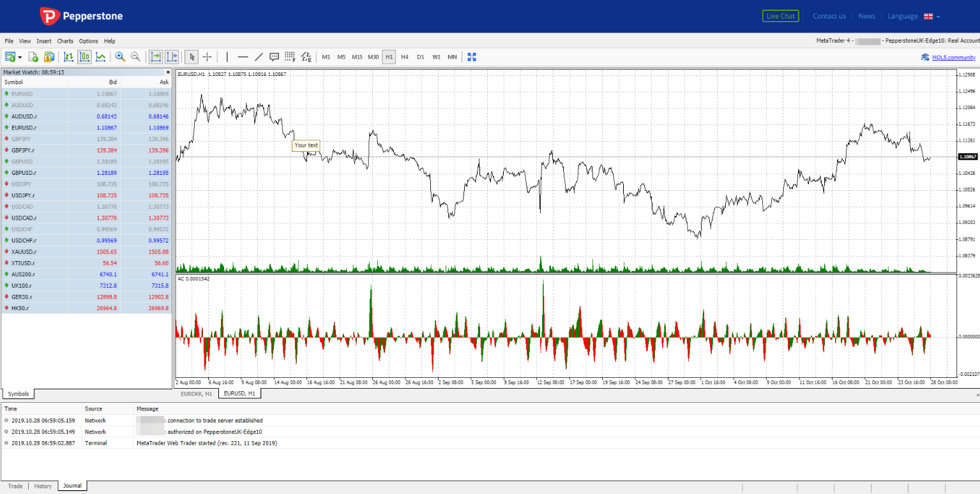The width and height of the screenshot is (980, 494).
Task: Open the Charts menu
Action: 65,41
